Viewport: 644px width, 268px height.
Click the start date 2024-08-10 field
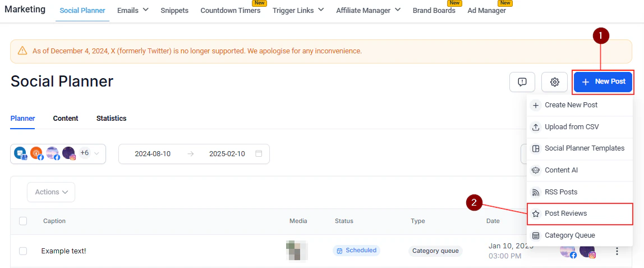coord(153,154)
